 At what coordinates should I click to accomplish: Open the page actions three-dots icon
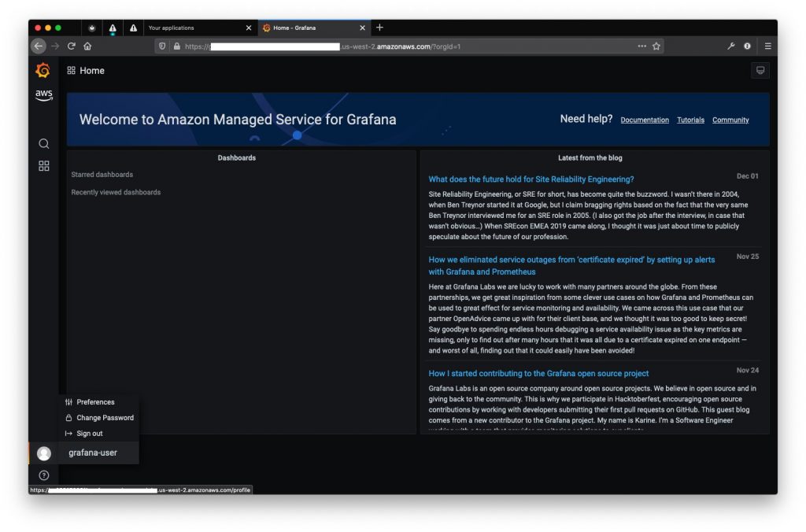coord(641,46)
